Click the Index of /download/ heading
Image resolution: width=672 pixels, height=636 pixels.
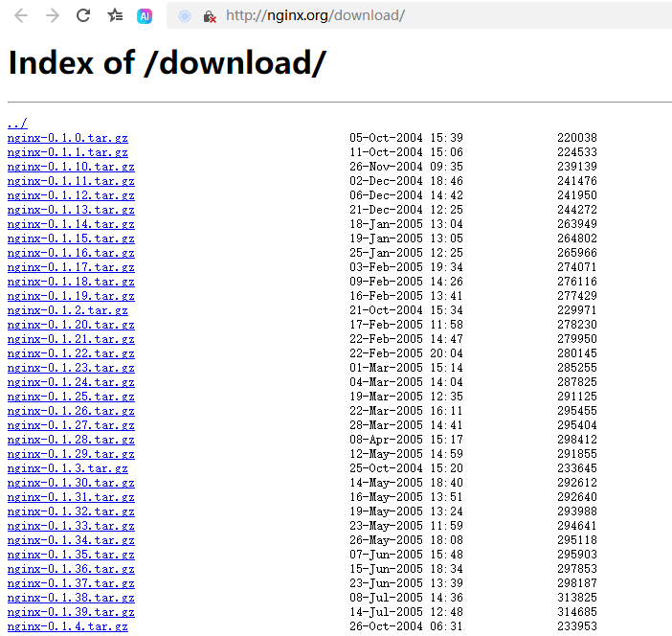point(168,63)
